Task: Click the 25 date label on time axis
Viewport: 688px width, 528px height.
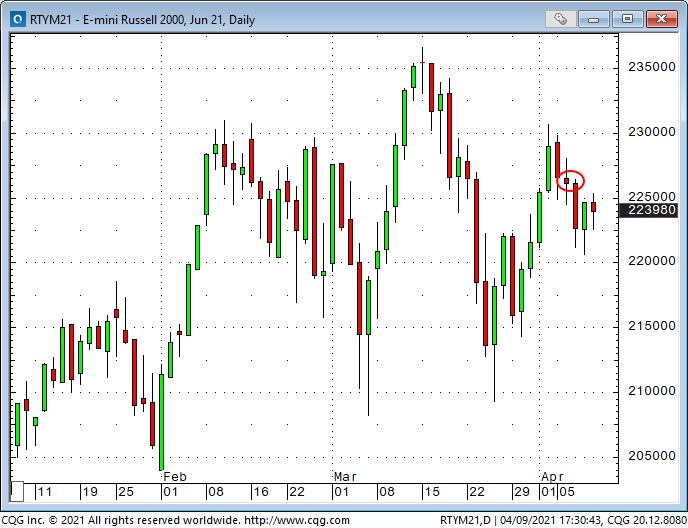Action: pyautogui.click(x=125, y=492)
